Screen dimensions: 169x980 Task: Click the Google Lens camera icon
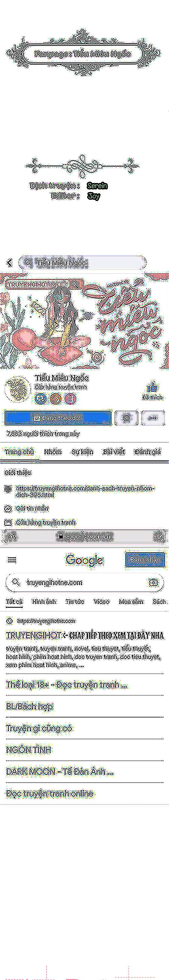(153, 582)
